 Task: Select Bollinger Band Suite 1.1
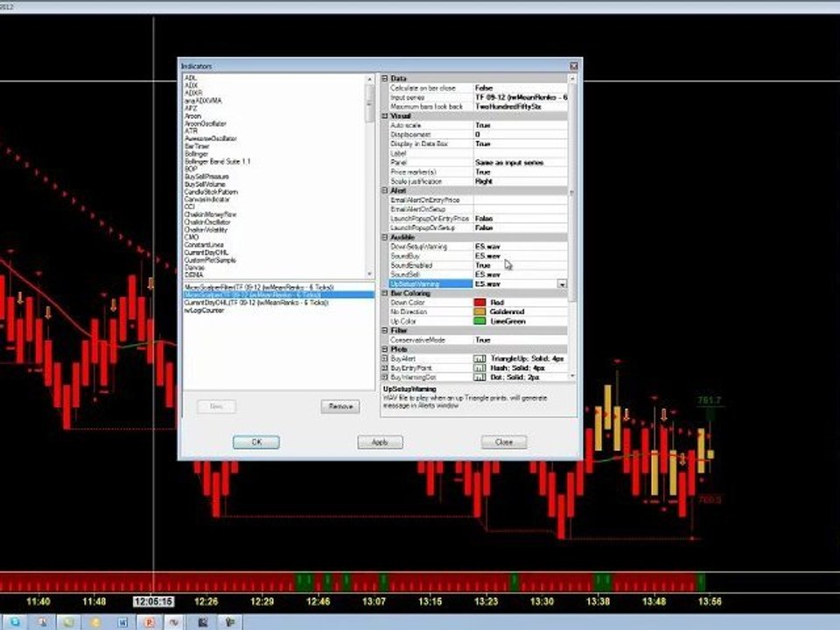click(217, 161)
